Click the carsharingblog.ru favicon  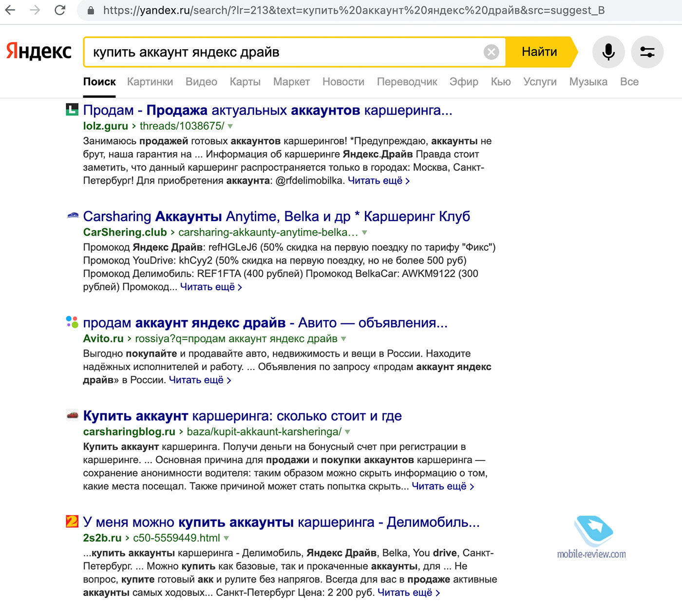72,415
